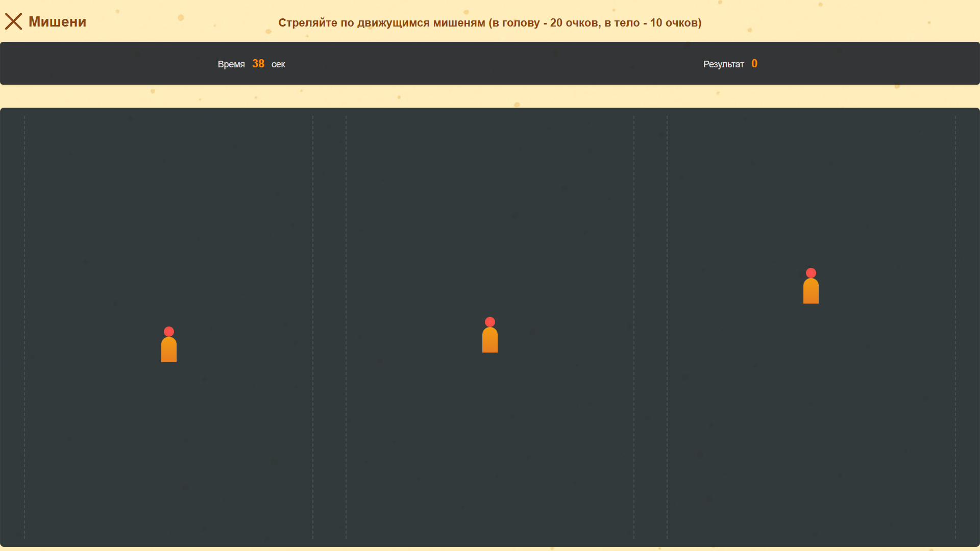The height and width of the screenshot is (551, 980).
Task: Click the сек unit label beside the timer
Action: tap(278, 64)
